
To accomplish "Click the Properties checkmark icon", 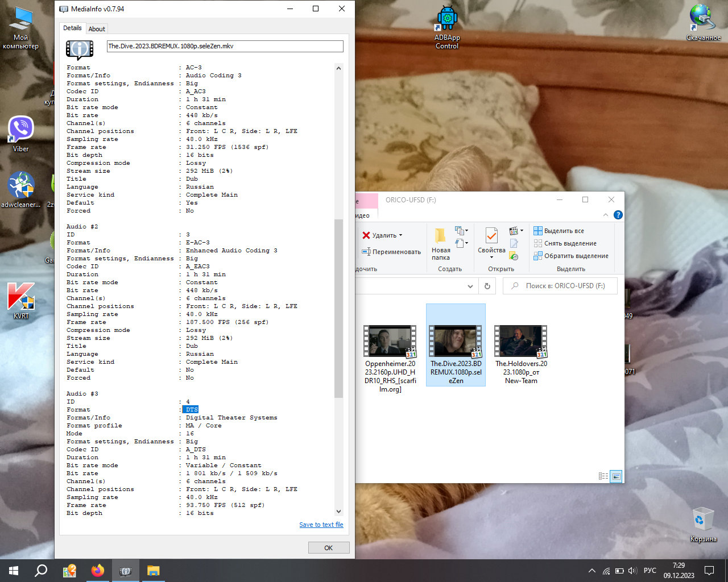I will point(491,235).
